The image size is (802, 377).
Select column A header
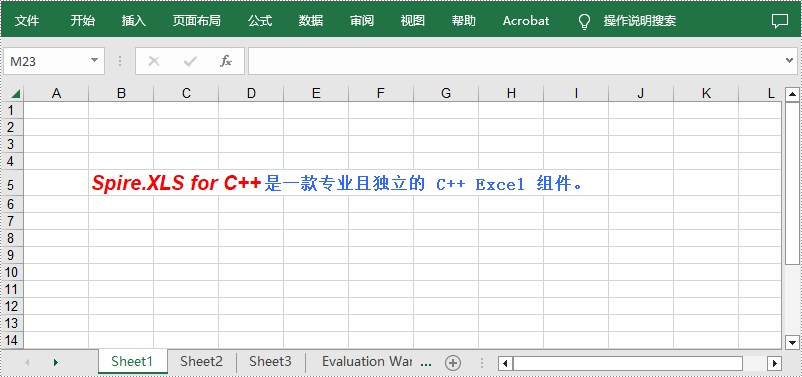coord(56,93)
